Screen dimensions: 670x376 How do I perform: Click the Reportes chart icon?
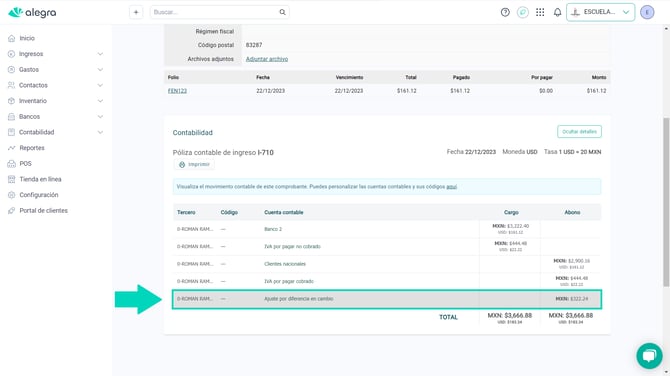[x=12, y=148]
